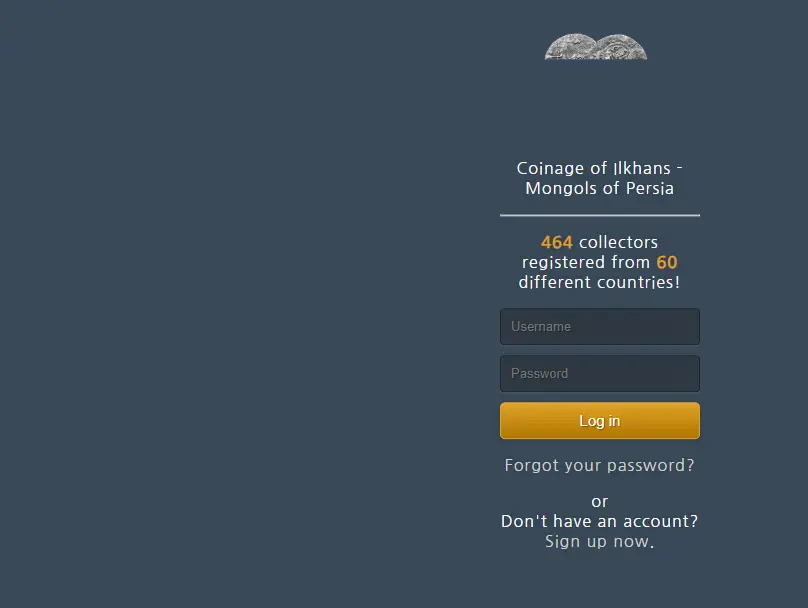Screen dimensions: 808x608
Task: Click the highlighted 60 countries number
Action: point(667,262)
